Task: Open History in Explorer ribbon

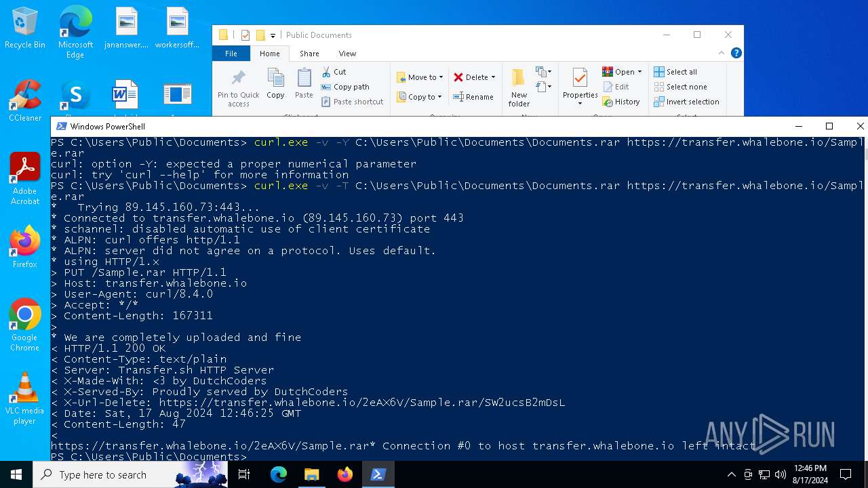Action: pos(620,102)
